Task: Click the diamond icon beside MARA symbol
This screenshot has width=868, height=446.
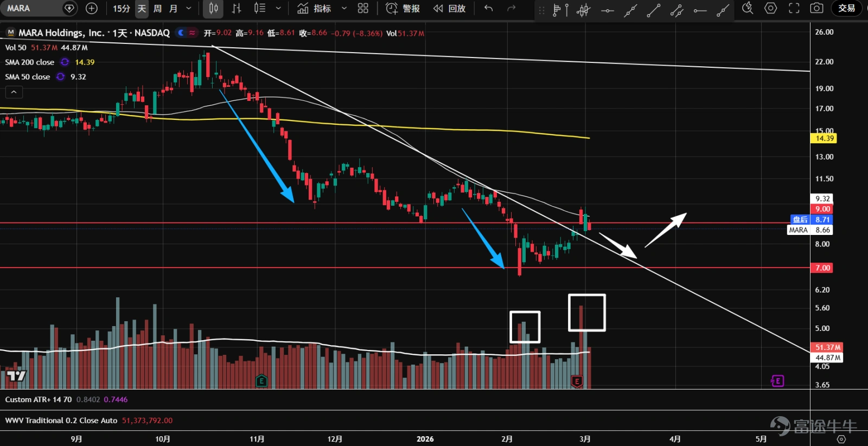Action: [x=69, y=8]
